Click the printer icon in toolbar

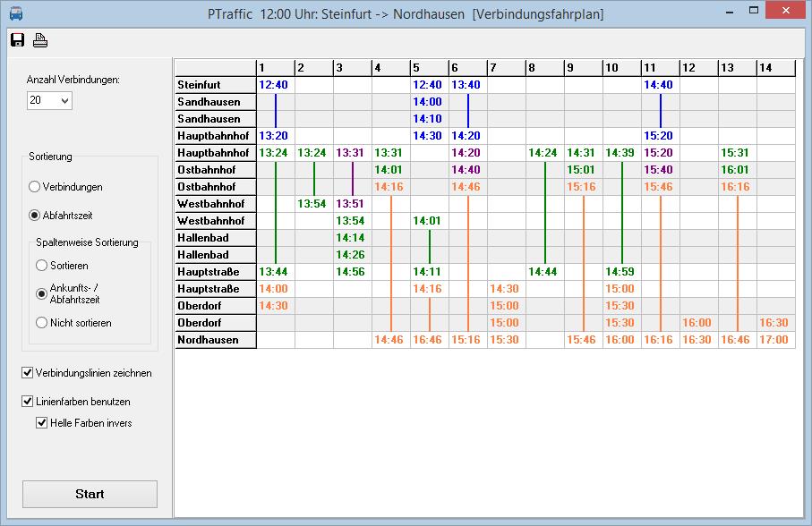[x=39, y=40]
